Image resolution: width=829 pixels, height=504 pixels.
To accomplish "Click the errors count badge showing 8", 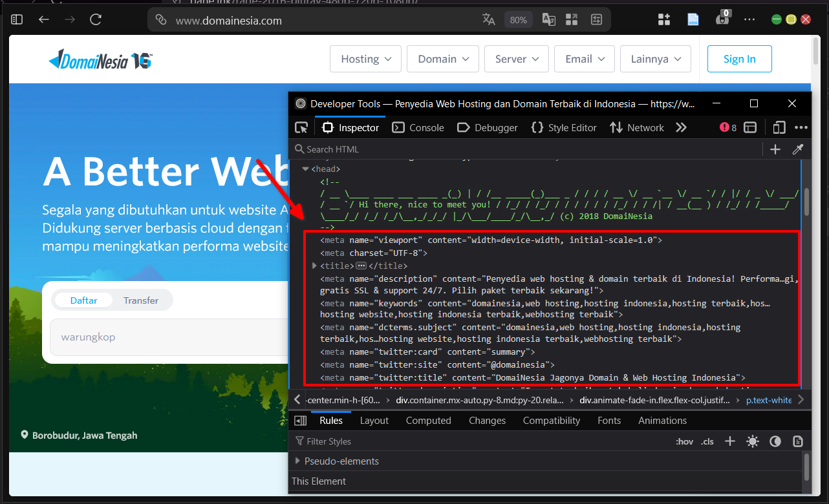I will click(x=727, y=127).
